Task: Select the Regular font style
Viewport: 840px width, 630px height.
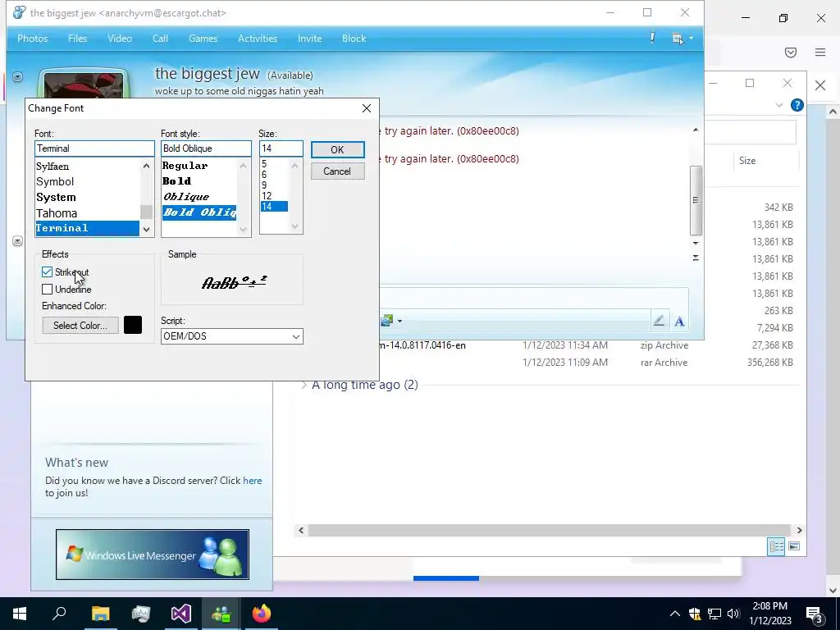Action: pyautogui.click(x=185, y=166)
